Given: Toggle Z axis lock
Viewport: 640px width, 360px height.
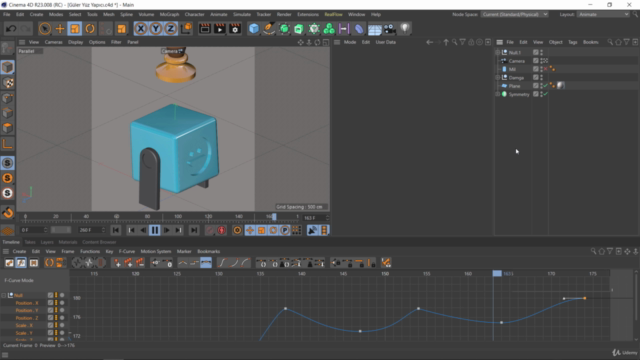Looking at the screenshot, I should 171,29.
